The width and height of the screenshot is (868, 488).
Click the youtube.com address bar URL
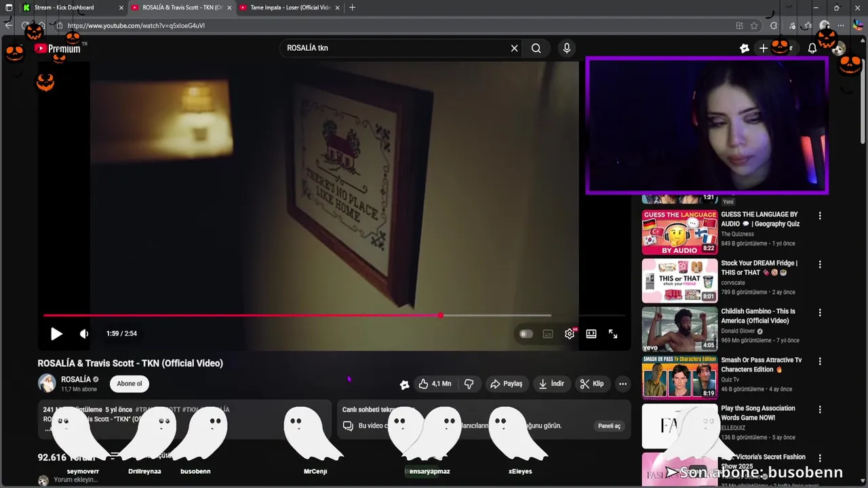(136, 26)
